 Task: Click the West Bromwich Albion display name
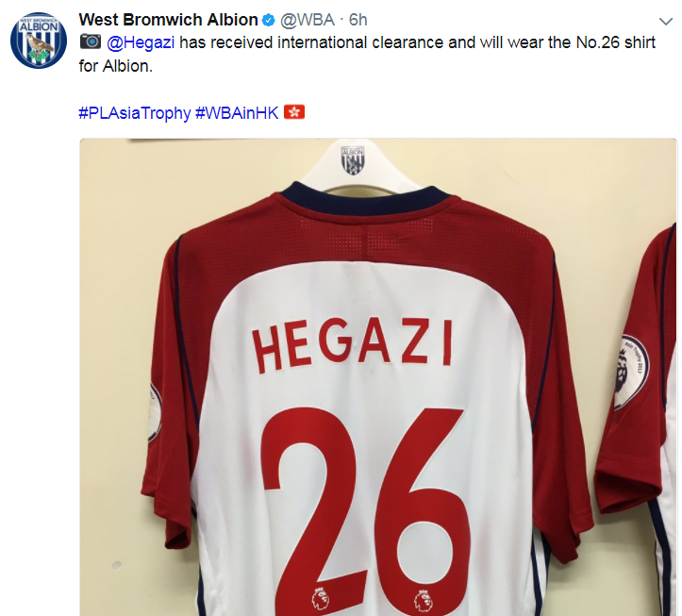168,20
